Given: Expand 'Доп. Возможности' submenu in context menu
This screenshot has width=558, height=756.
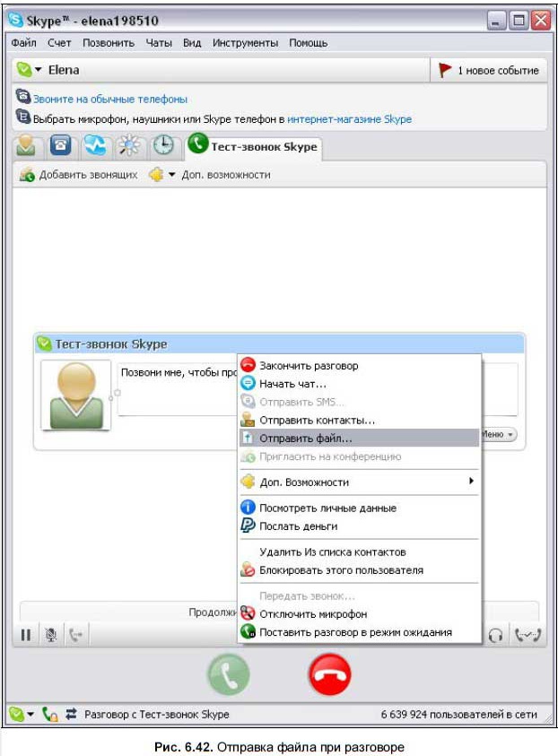Looking at the screenshot, I should click(x=359, y=482).
